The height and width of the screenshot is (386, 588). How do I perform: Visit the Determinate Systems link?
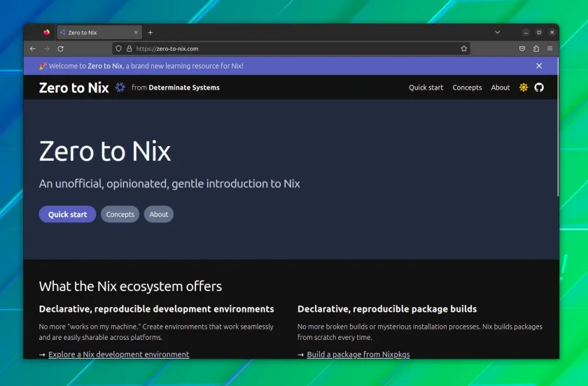click(x=183, y=87)
